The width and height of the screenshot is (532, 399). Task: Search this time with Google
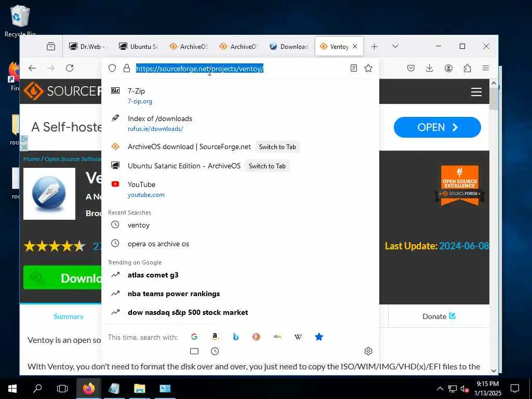click(194, 337)
